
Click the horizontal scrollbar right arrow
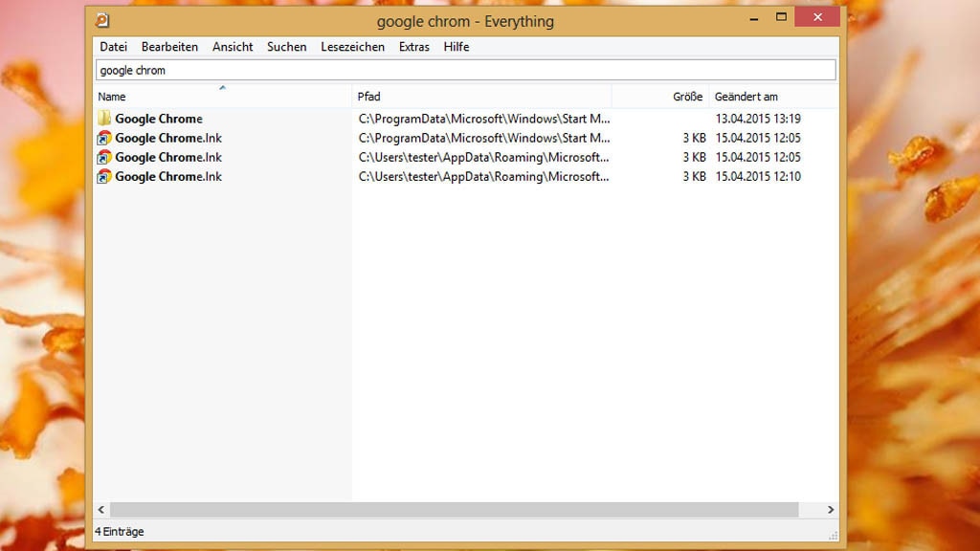tap(831, 510)
